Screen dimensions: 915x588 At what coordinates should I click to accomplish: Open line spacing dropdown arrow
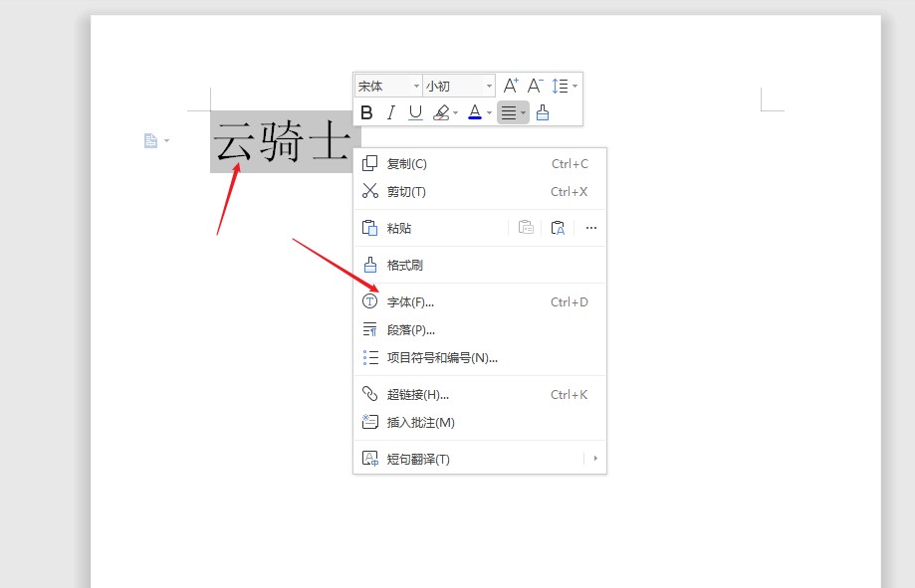pos(574,87)
